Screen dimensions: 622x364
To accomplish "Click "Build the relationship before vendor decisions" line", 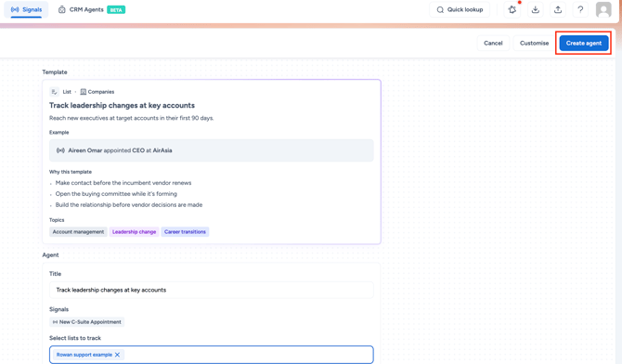I will (129, 205).
